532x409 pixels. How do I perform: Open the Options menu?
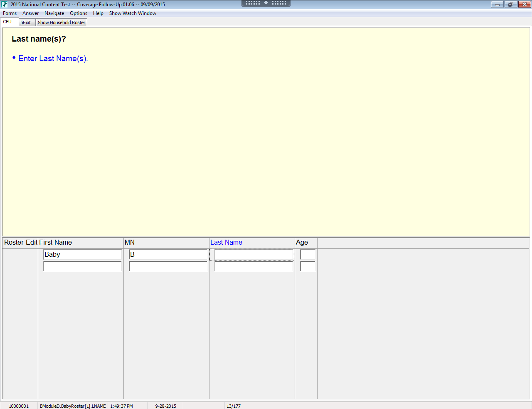pyautogui.click(x=79, y=13)
